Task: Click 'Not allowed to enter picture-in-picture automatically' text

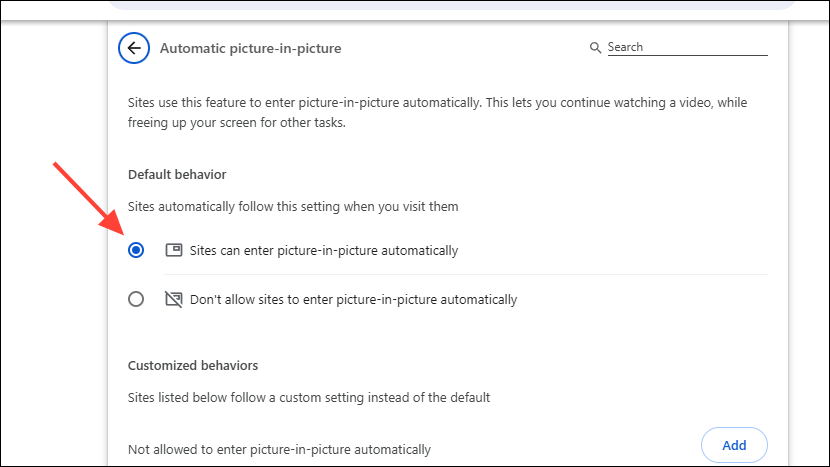Action: coord(279,450)
